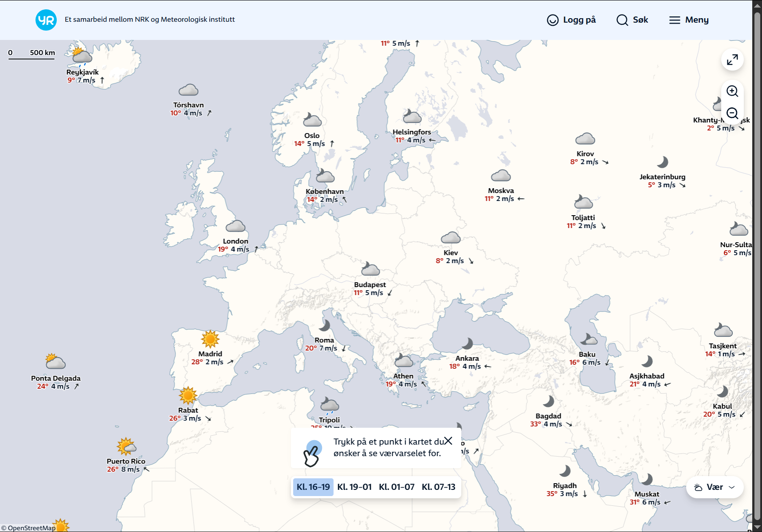Select the Kl. 19–01 time period
Screen dimensions: 762x532
(354, 487)
